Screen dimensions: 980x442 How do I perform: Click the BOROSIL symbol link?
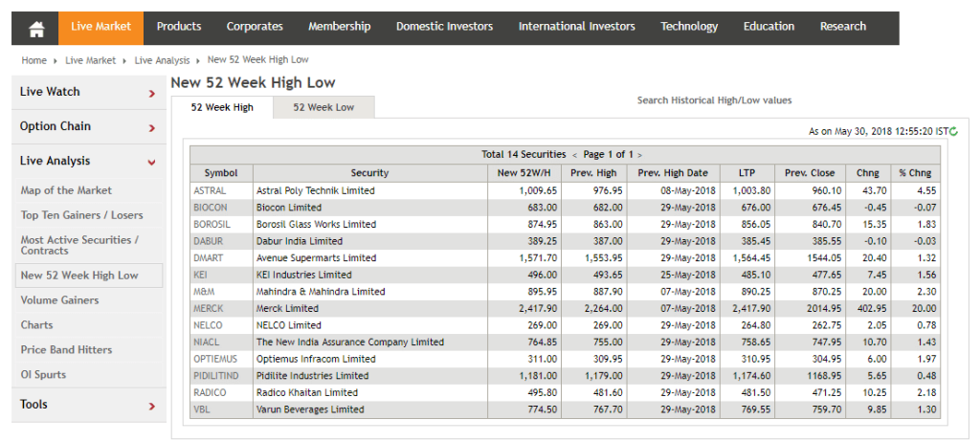[x=212, y=225]
